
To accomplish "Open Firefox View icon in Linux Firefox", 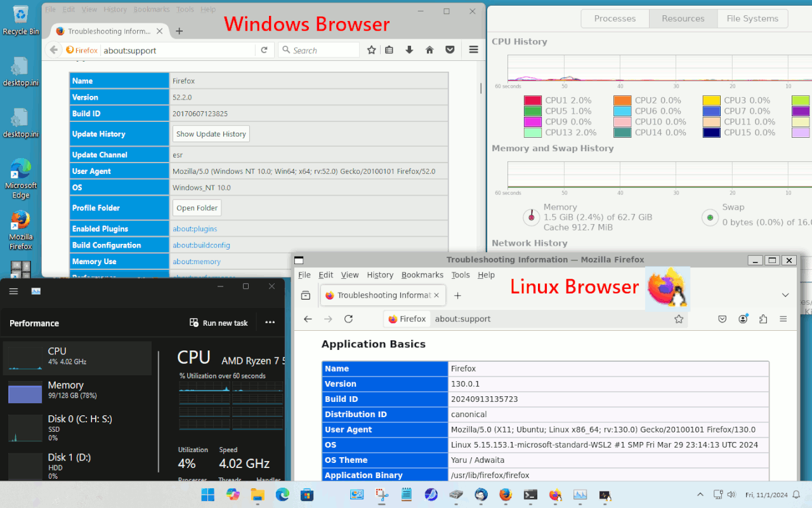I will pos(306,295).
